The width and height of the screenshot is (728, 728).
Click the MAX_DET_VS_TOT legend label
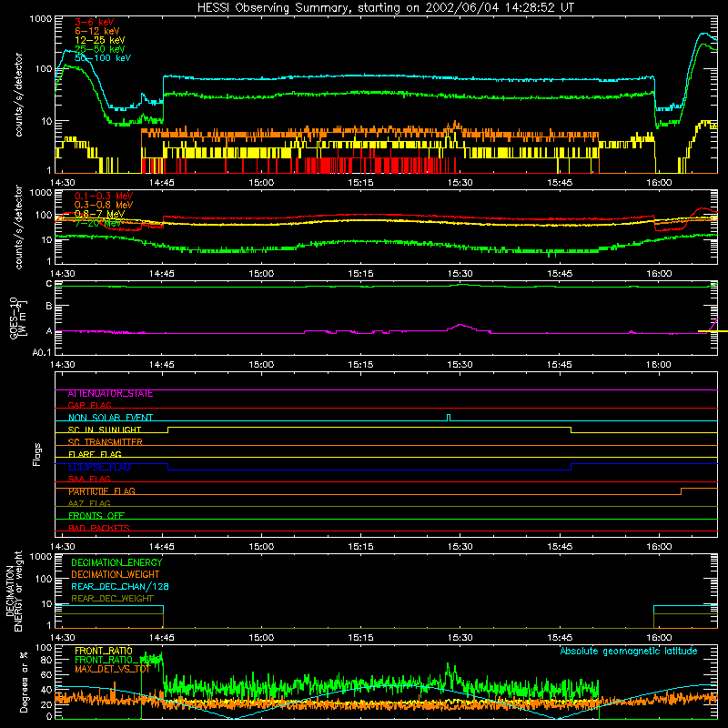[x=112, y=669]
